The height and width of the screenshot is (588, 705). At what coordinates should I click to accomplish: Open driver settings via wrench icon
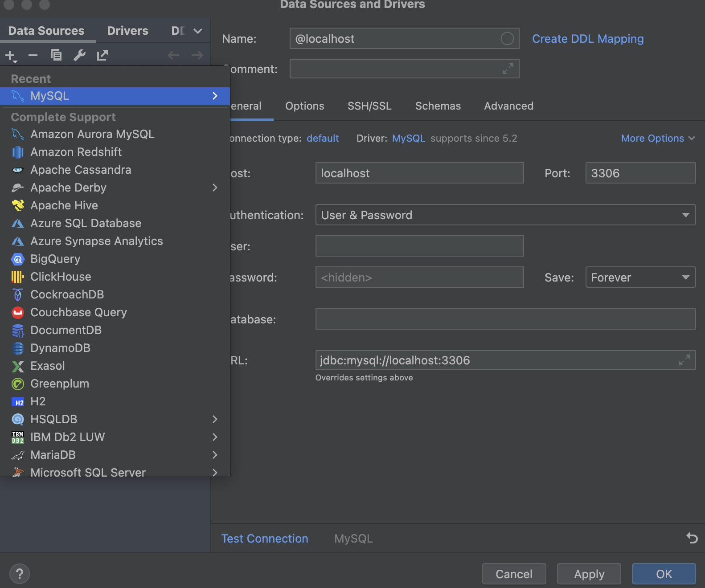79,55
